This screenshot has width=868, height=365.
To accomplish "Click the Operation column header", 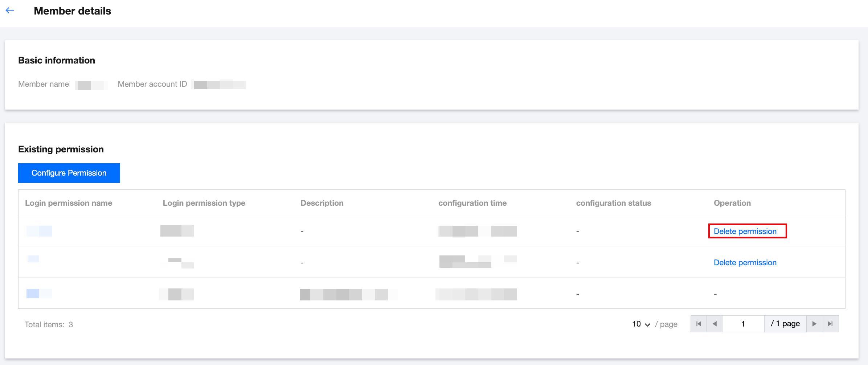I will [x=732, y=203].
